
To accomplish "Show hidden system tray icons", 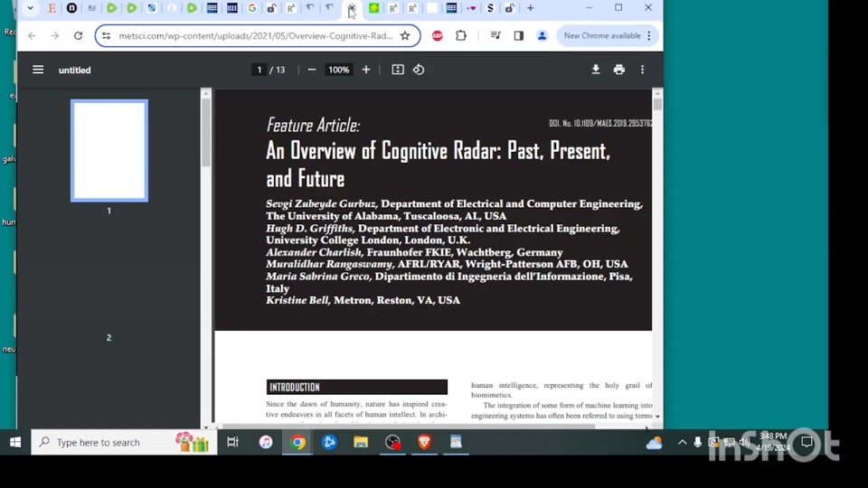I will click(x=682, y=443).
